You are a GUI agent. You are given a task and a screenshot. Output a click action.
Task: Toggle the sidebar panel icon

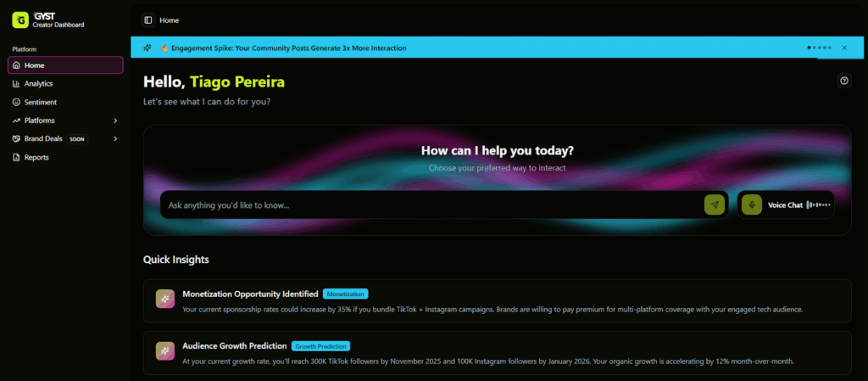[x=148, y=20]
